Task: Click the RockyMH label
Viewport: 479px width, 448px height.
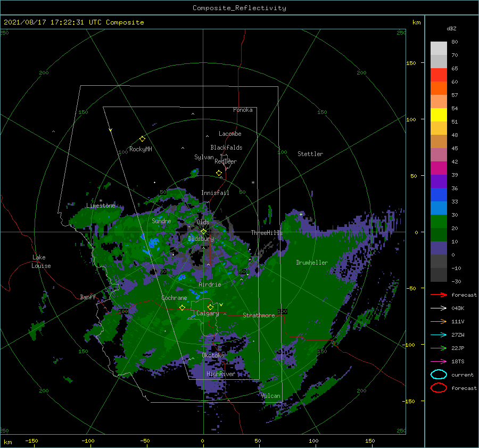Action: (x=141, y=149)
